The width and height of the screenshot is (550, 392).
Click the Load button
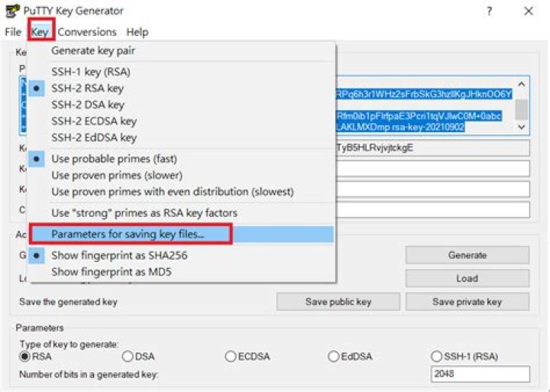point(467,279)
